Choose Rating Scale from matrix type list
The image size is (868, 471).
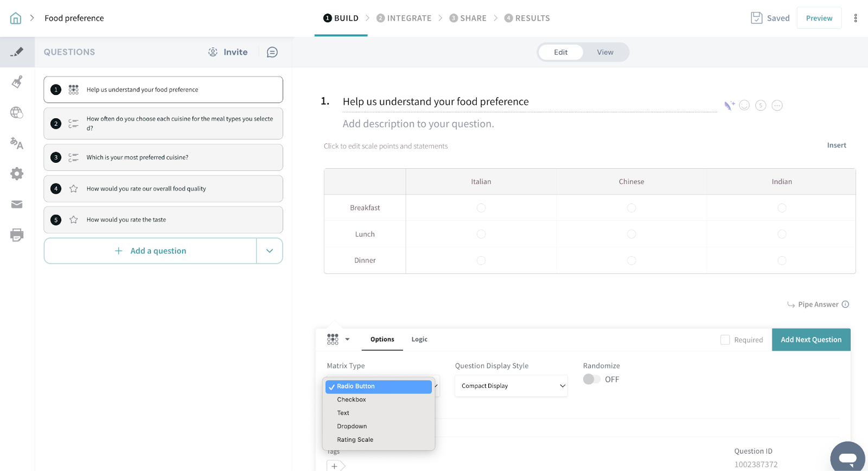pos(355,440)
